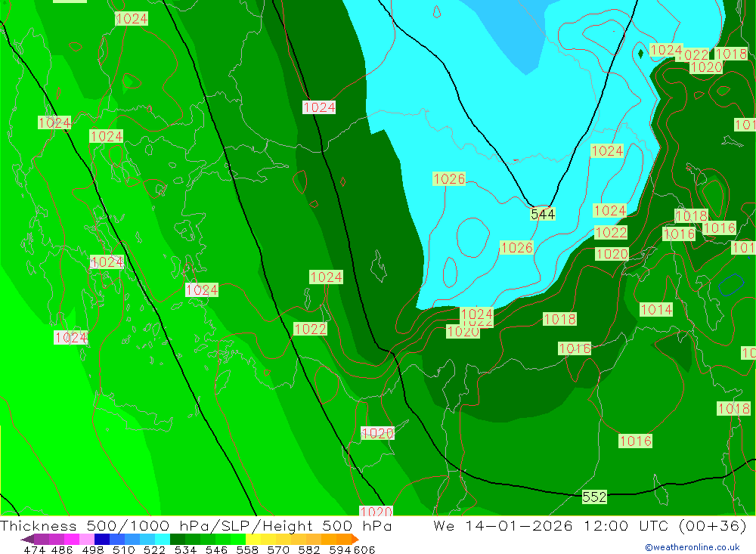Click the yellow swatch in color legend

pyautogui.click(x=253, y=539)
